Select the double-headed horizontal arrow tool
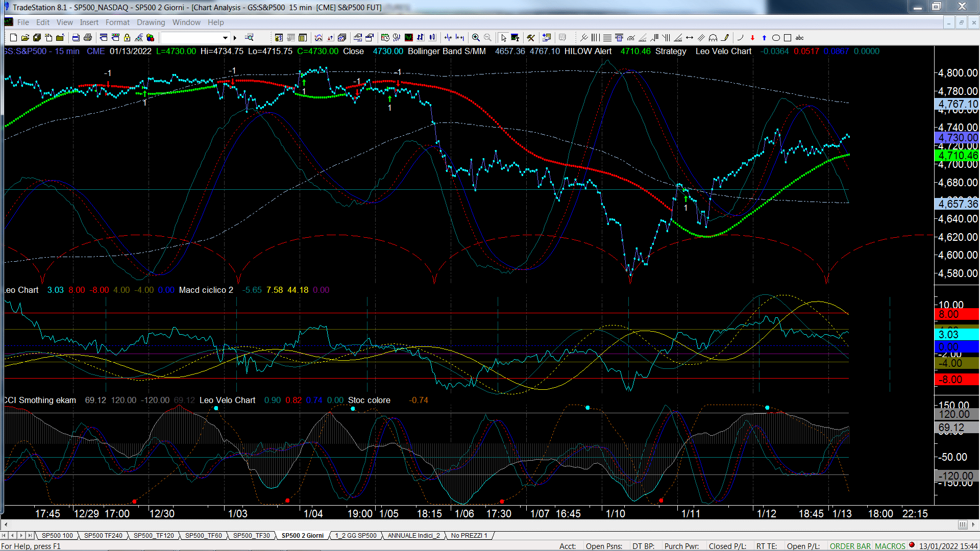Image resolution: width=980 pixels, height=551 pixels. coord(690,38)
